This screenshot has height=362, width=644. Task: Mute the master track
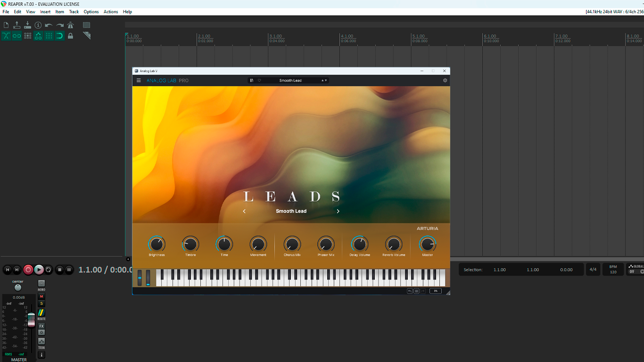click(41, 296)
